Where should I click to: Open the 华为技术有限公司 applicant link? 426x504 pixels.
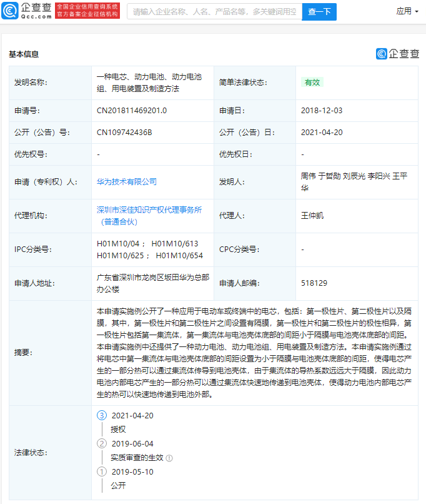coord(126,182)
